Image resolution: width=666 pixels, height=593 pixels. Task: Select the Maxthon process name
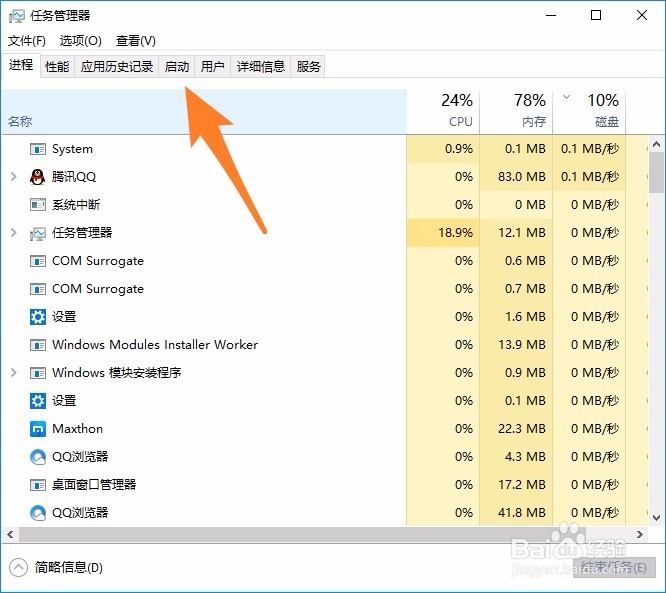point(77,429)
